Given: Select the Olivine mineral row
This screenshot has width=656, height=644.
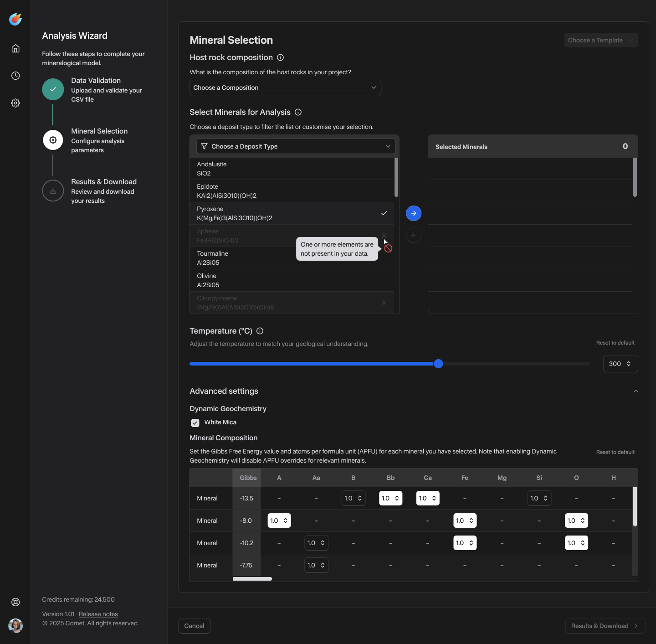Looking at the screenshot, I should (292, 280).
